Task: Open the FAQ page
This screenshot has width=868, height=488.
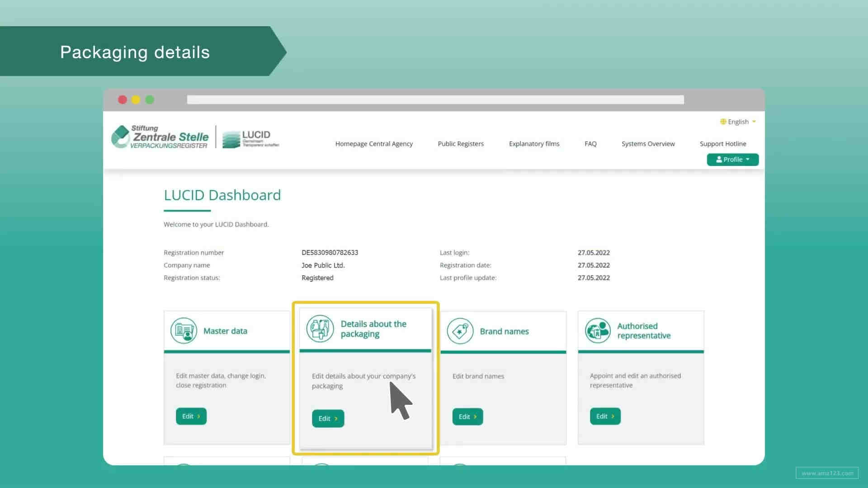Action: tap(590, 144)
